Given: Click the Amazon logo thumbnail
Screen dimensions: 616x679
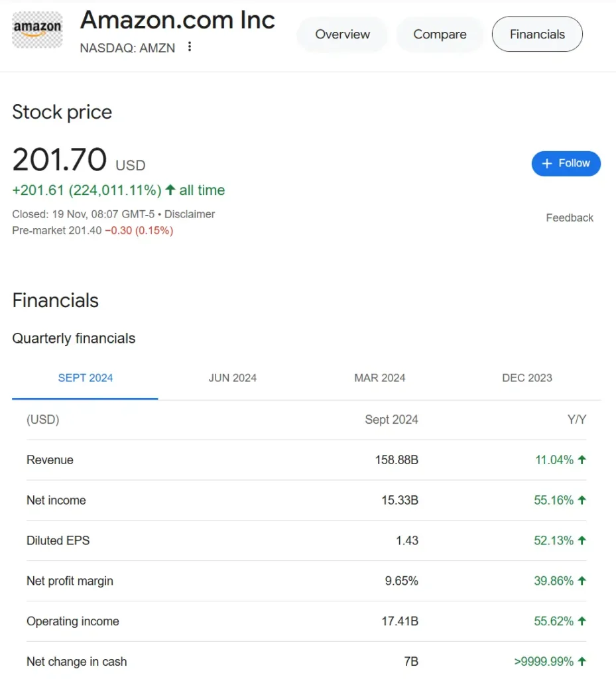Looking at the screenshot, I should (x=37, y=30).
